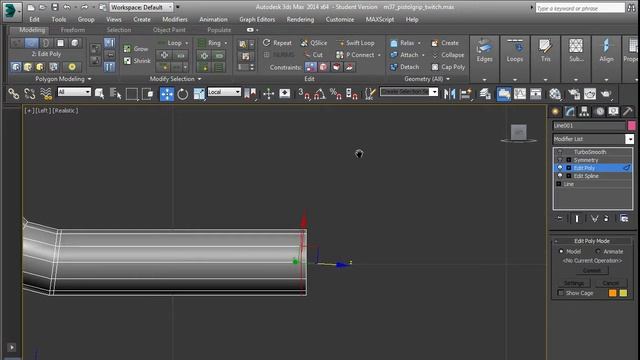The image size is (640, 360).
Task: Toggle the 3D Snaps icon
Action: [x=304, y=94]
